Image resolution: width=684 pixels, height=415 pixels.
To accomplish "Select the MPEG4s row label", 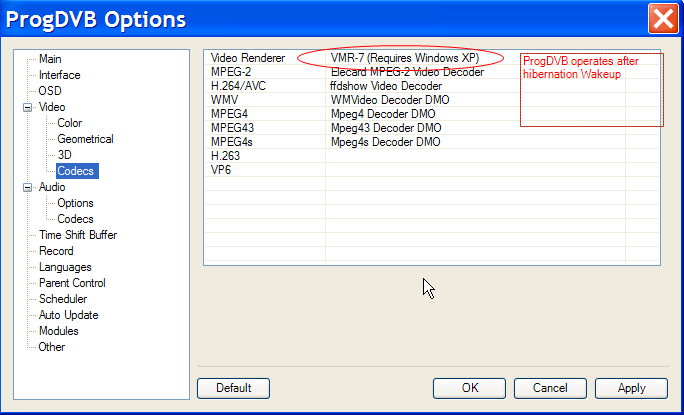I will click(232, 142).
